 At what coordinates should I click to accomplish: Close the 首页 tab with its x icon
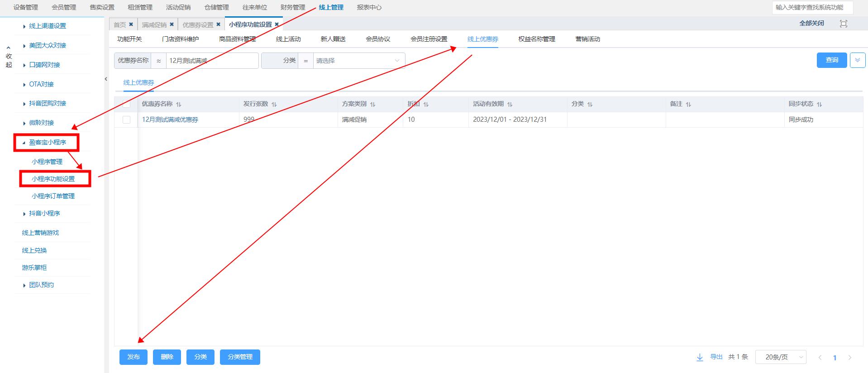[131, 24]
